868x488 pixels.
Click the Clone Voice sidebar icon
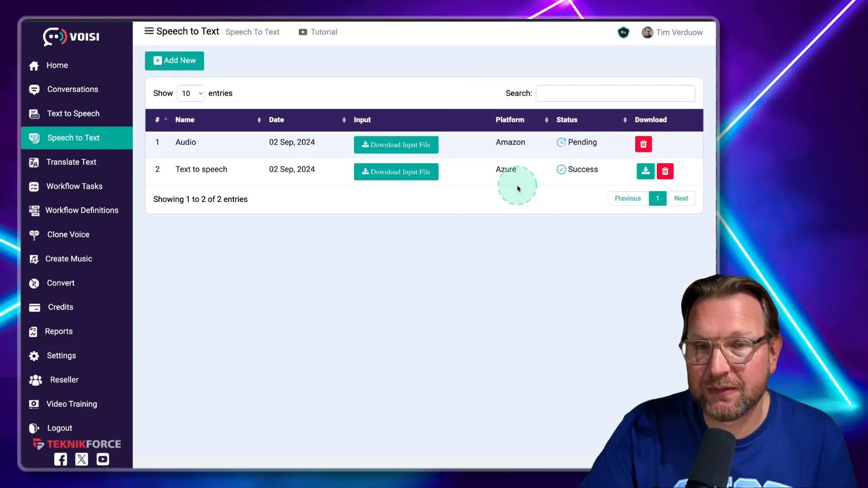[34, 234]
